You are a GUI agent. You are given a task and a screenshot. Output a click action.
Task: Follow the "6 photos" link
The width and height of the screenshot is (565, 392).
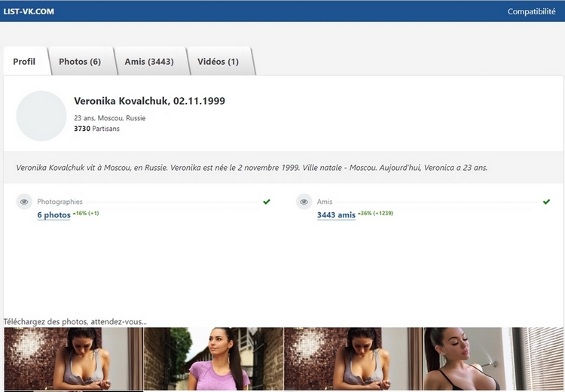[x=53, y=215]
